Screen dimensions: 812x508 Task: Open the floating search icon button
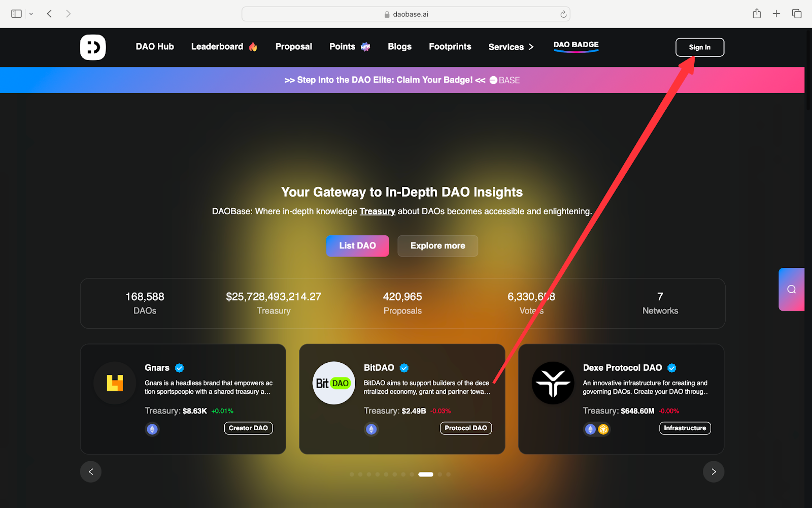(792, 290)
